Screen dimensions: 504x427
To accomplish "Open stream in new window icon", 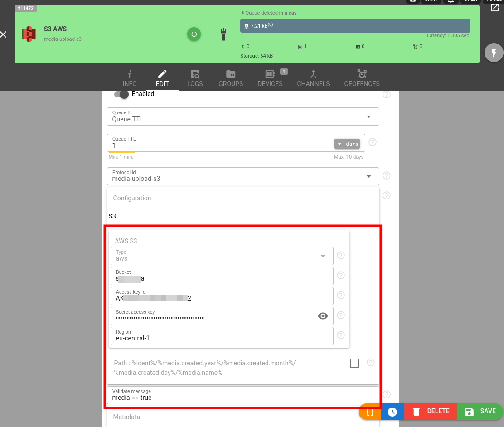I will click(x=494, y=7).
